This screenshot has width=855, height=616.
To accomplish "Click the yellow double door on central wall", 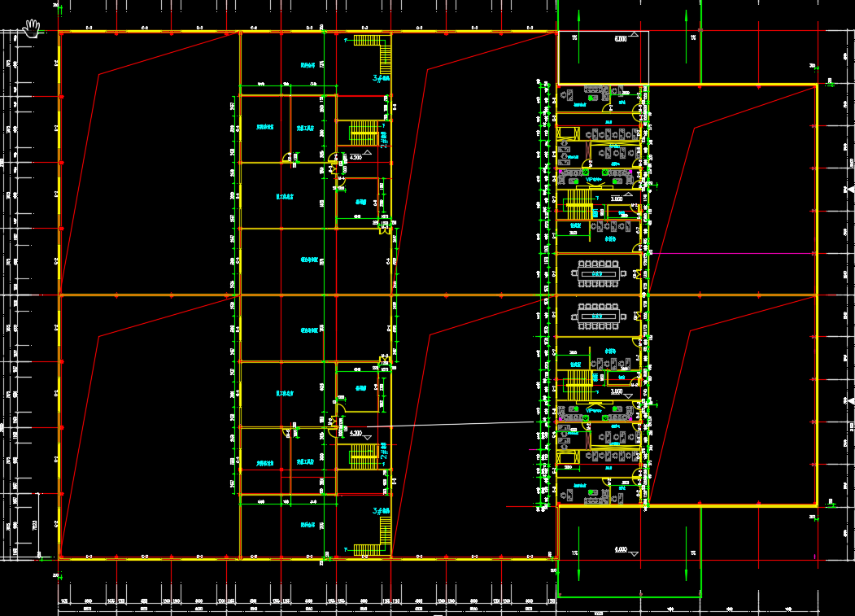I will click(x=386, y=230).
